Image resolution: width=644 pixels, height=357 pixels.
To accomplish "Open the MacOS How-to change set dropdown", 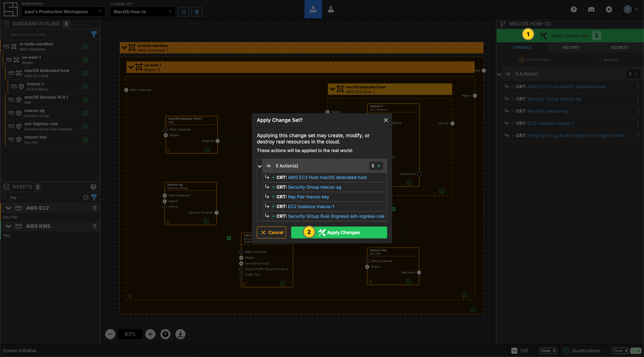I will tap(143, 12).
